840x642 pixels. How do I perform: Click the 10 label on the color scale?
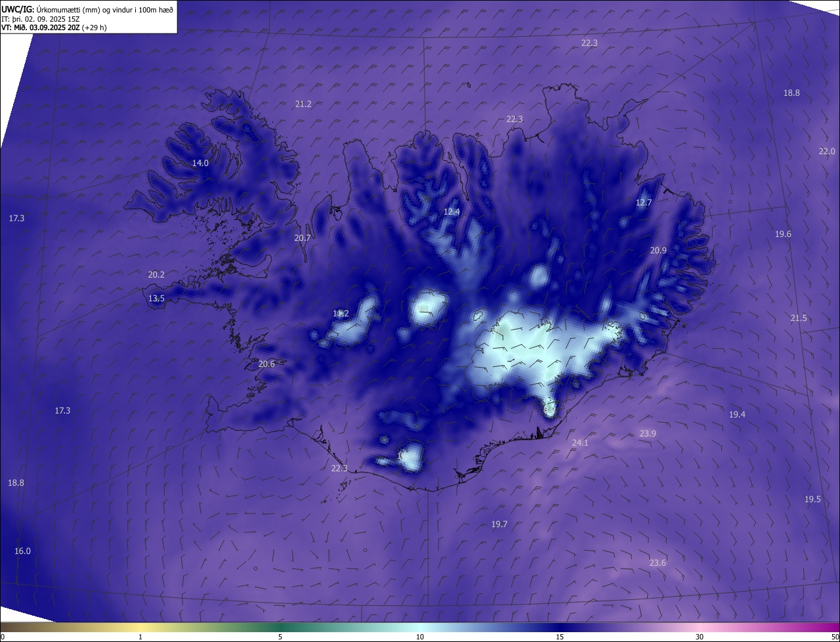pyautogui.click(x=420, y=637)
